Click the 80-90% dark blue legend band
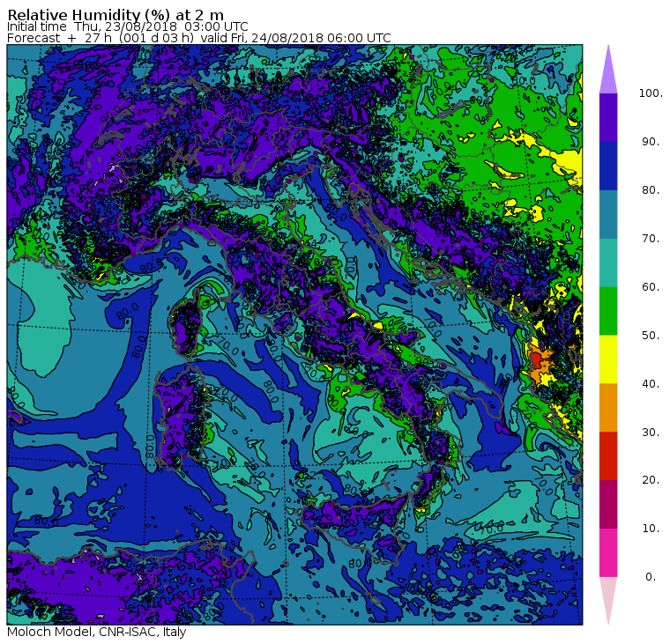The width and height of the screenshot is (670, 644). [608, 166]
